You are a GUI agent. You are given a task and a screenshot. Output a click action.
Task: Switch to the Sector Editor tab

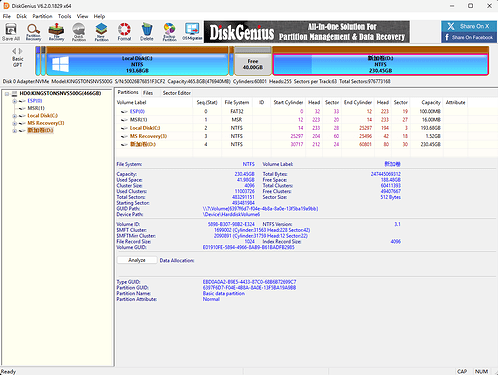coord(177,93)
